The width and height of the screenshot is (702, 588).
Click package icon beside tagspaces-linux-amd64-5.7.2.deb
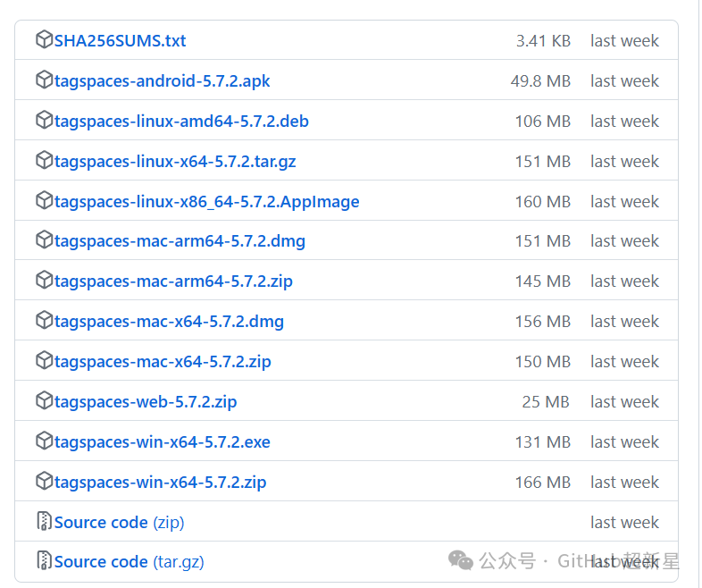click(x=44, y=120)
